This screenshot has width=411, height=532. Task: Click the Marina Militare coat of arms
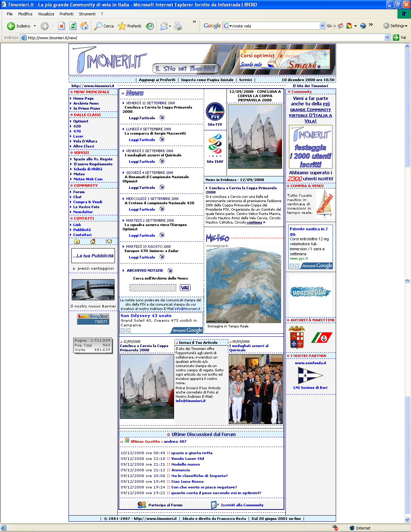pos(296,337)
